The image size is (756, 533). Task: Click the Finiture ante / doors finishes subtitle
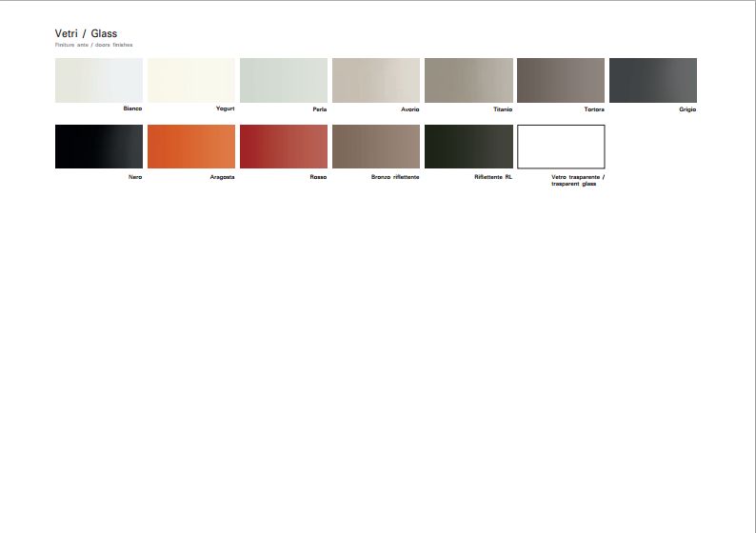(x=93, y=45)
